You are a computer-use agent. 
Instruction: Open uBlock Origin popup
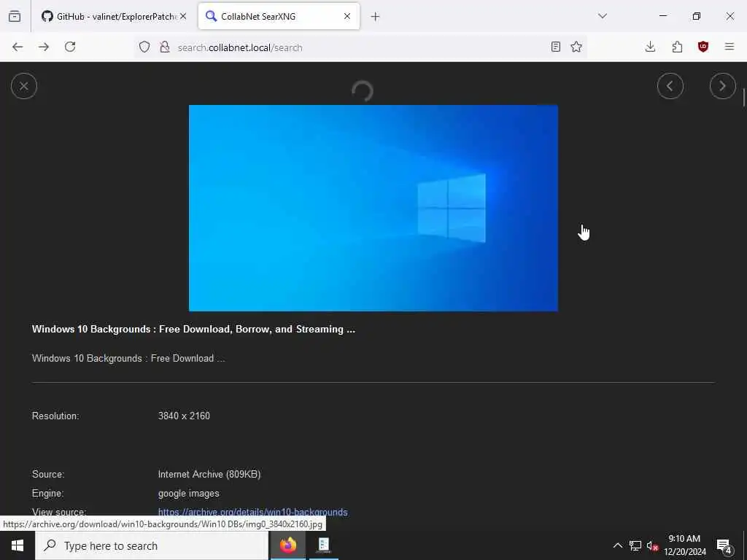[703, 47]
